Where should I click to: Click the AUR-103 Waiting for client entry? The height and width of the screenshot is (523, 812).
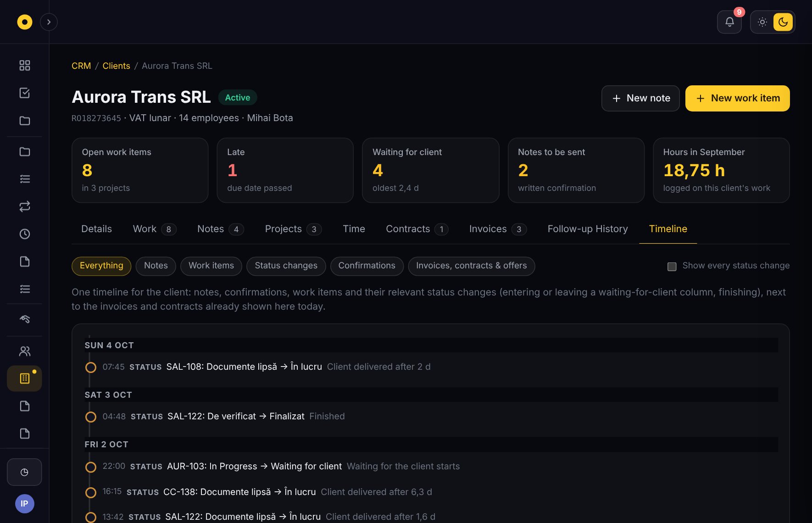pyautogui.click(x=254, y=467)
